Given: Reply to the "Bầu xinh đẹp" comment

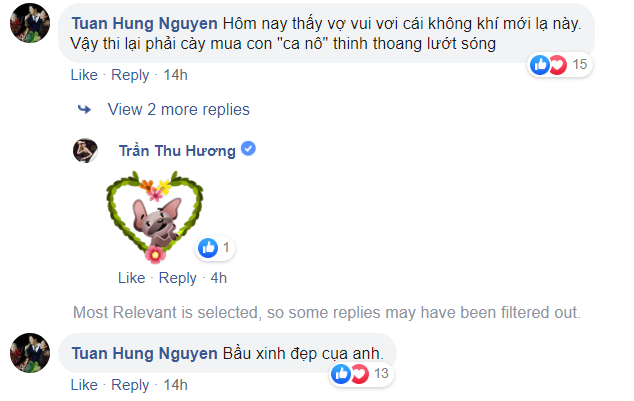Looking at the screenshot, I should click(130, 385).
